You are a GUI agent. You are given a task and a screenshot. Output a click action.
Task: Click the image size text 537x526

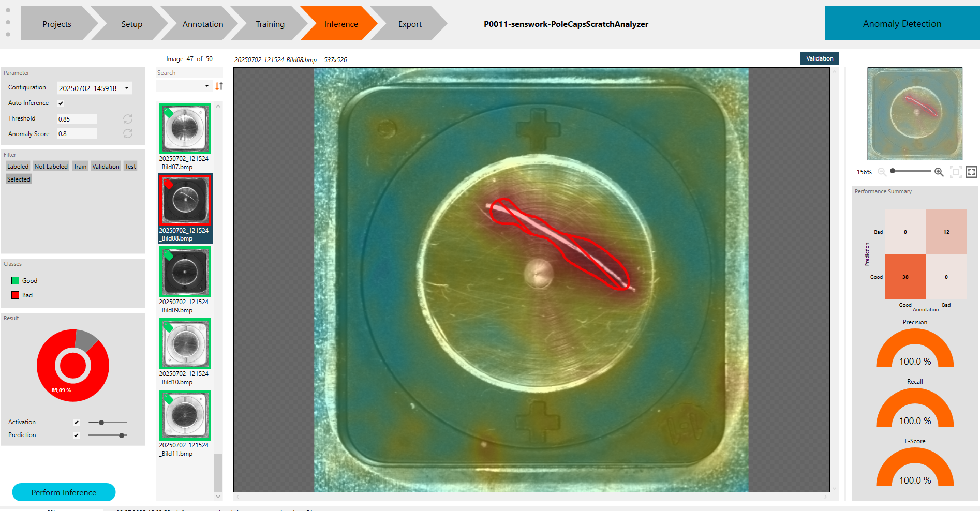pyautogui.click(x=335, y=60)
